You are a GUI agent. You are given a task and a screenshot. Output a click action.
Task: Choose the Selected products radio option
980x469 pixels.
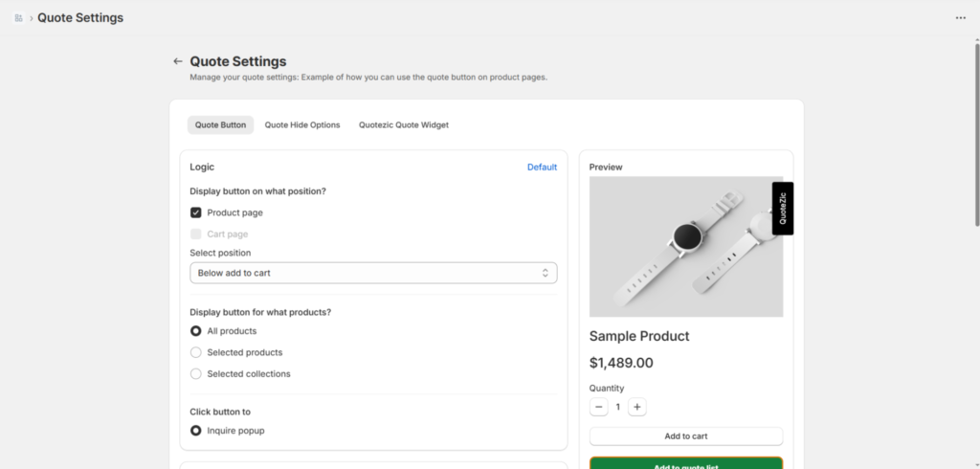196,352
